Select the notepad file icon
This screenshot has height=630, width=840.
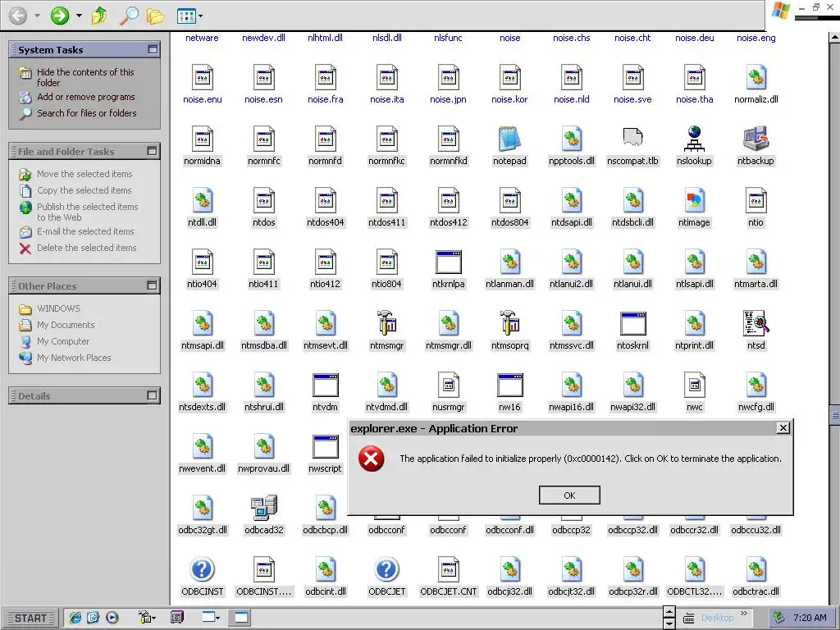[509, 138]
